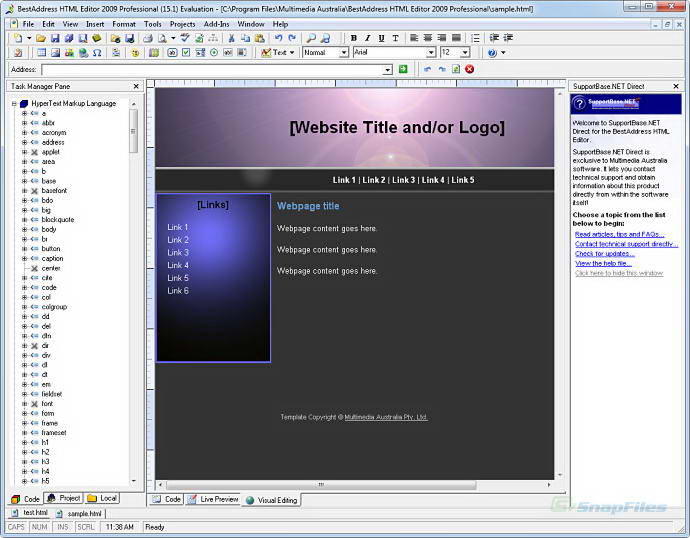Open the Arial font dropdown
This screenshot has width=690, height=538.
coord(431,53)
